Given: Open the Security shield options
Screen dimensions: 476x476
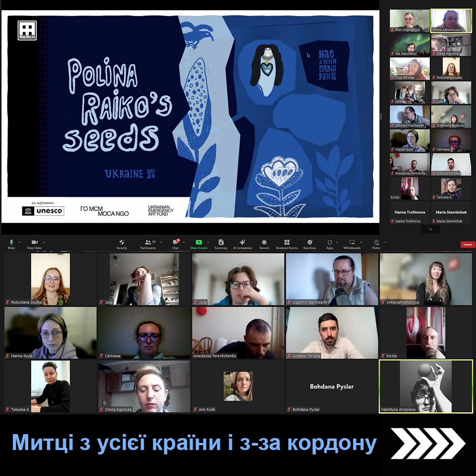Looking at the screenshot, I should click(x=122, y=243).
